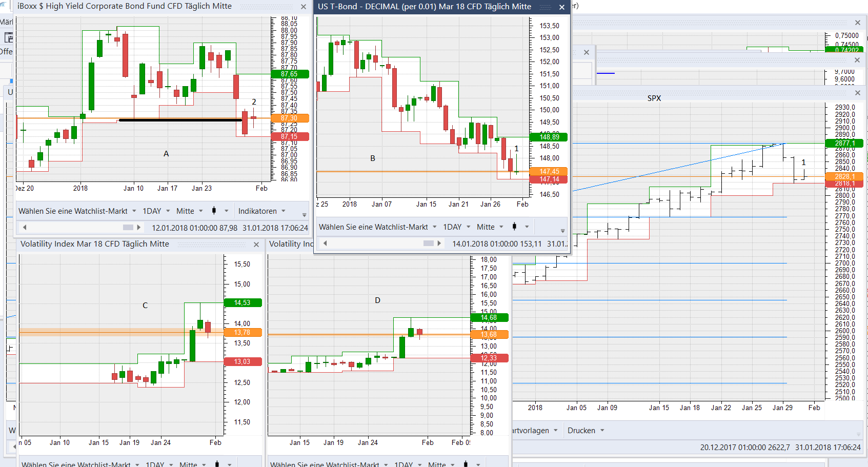Close the iBoxx High Yield chart window
The height and width of the screenshot is (467, 868).
304,7
